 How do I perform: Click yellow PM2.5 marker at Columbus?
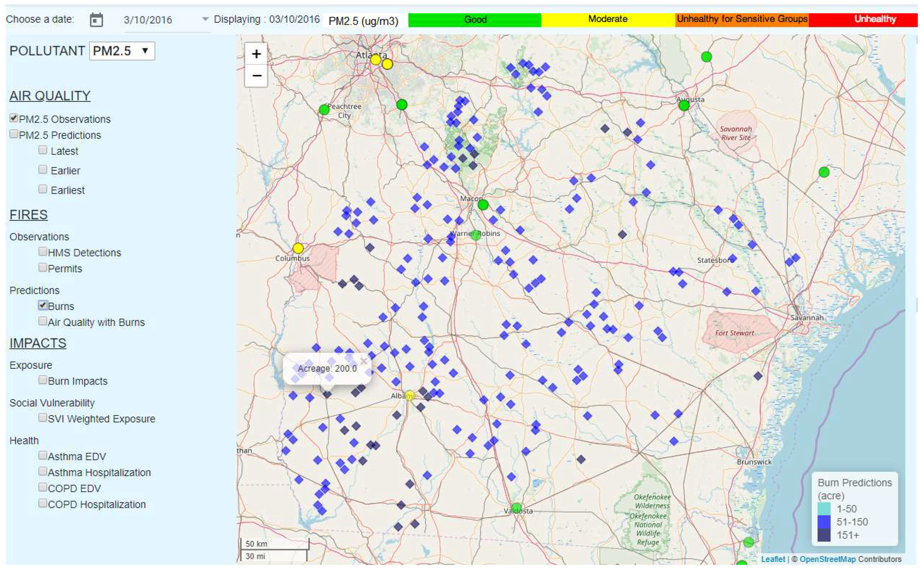point(298,248)
